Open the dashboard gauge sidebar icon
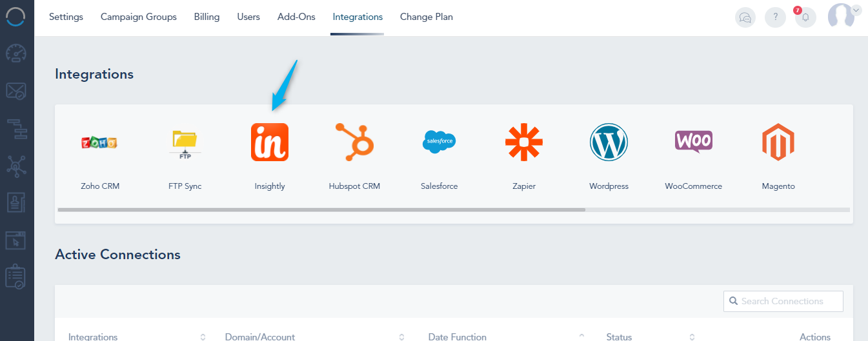Viewport: 868px width, 341px height. click(16, 54)
